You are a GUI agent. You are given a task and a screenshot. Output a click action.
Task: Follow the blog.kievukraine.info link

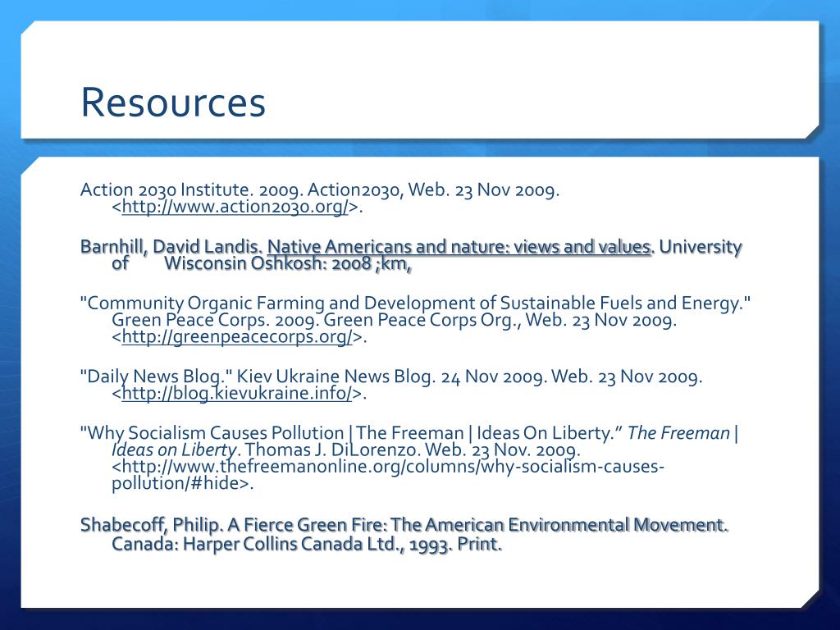pyautogui.click(x=237, y=393)
